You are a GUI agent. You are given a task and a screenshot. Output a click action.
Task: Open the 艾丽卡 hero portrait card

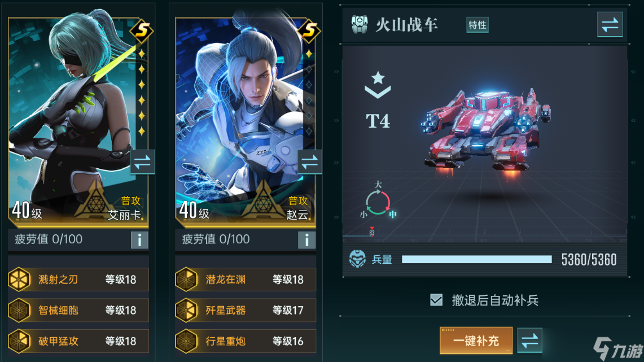78,123
